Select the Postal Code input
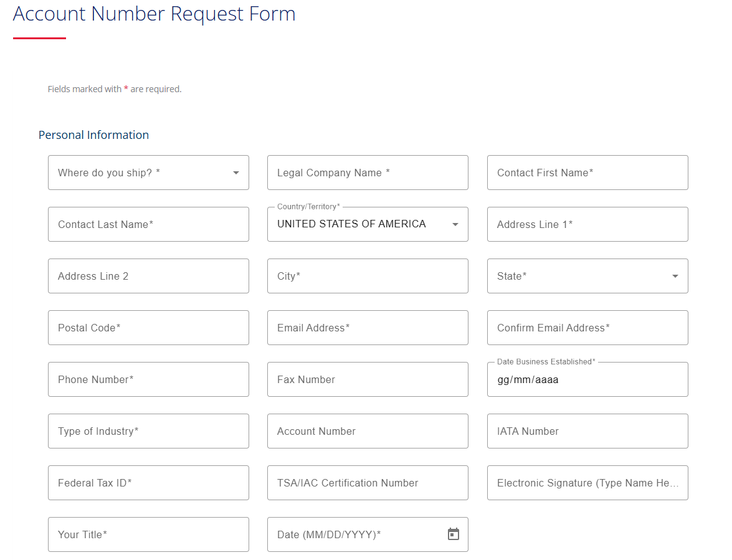732x560 pixels. click(148, 328)
